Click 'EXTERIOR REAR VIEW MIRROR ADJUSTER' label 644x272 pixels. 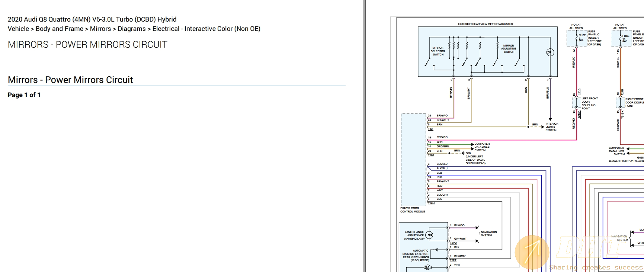[486, 24]
